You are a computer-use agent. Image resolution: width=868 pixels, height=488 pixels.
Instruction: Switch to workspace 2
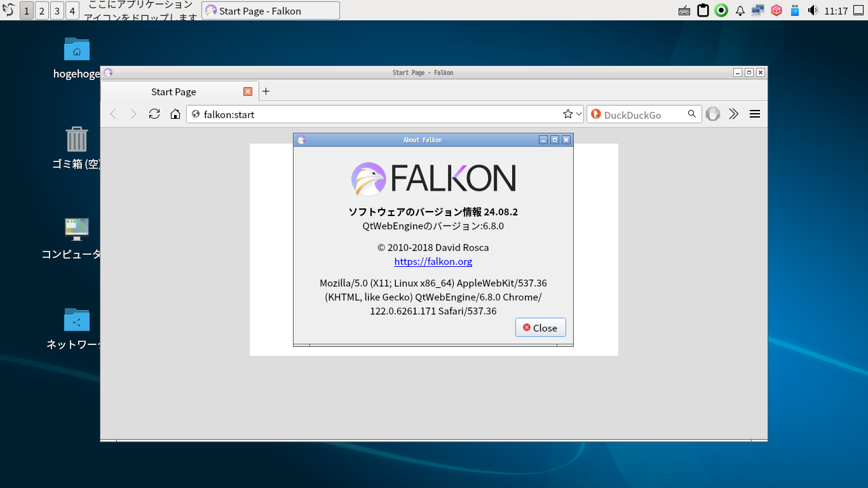pyautogui.click(x=42, y=11)
